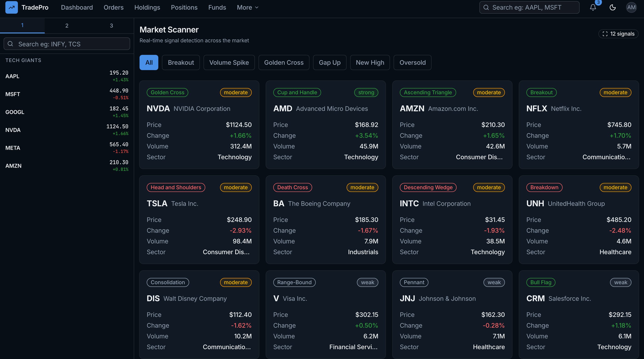
Task: Click the Pennant badge on JNJ card
Action: click(x=414, y=282)
